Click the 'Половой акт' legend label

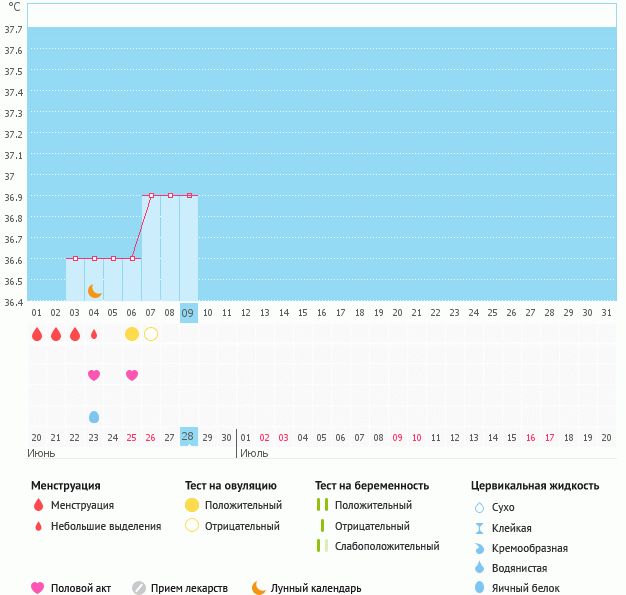[82, 588]
